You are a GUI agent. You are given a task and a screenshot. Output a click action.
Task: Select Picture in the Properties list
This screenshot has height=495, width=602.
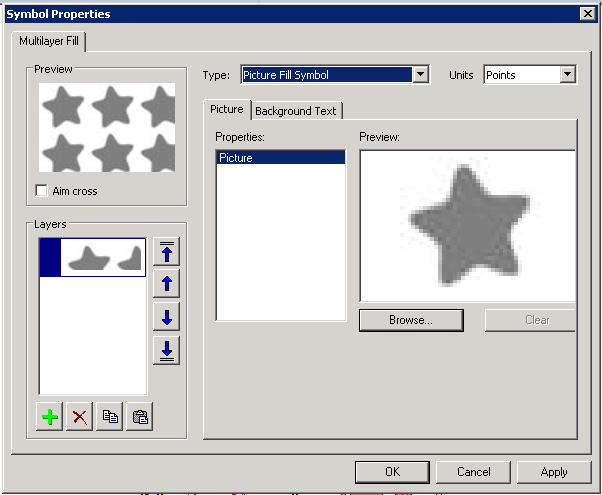[x=281, y=157]
